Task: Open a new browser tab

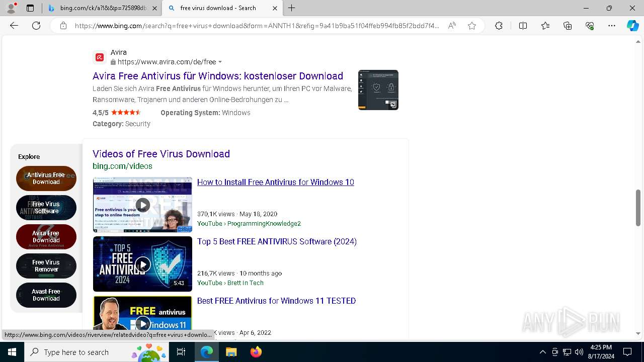Action: click(x=291, y=8)
